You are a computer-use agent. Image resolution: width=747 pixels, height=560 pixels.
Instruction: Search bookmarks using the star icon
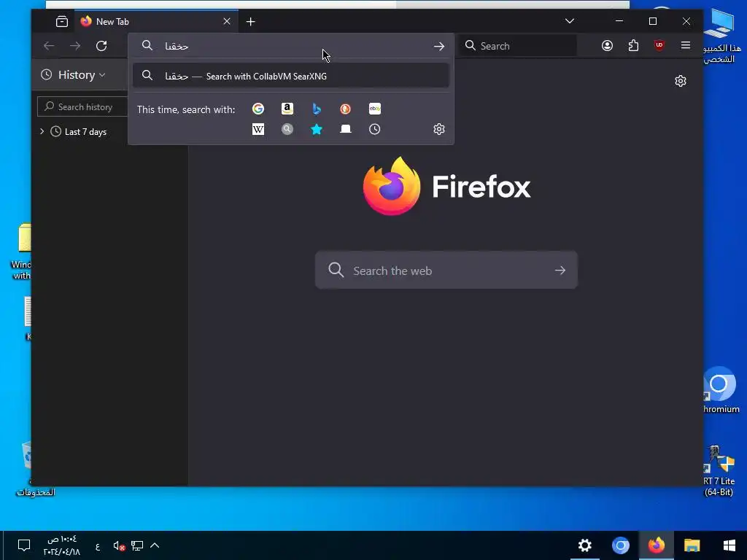pyautogui.click(x=317, y=129)
